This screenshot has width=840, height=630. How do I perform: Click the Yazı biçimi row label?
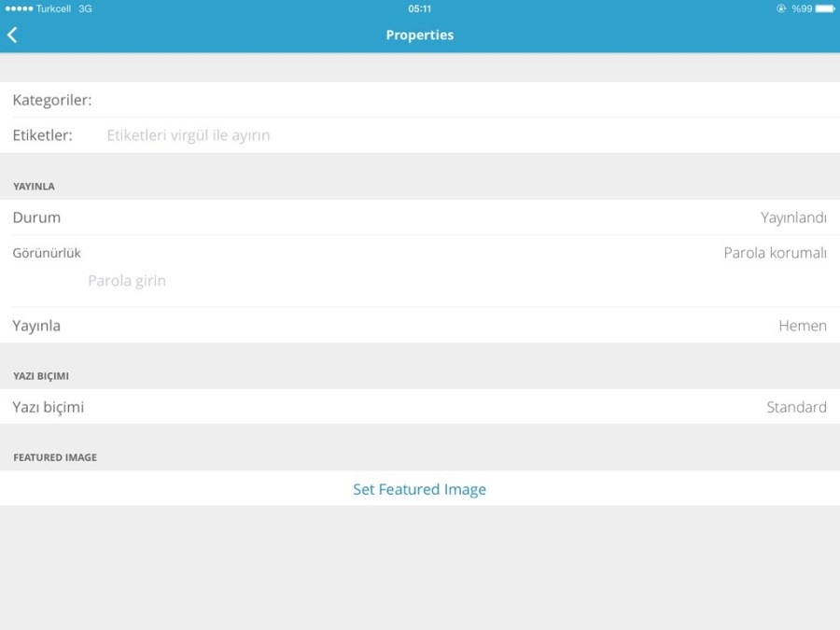click(49, 407)
